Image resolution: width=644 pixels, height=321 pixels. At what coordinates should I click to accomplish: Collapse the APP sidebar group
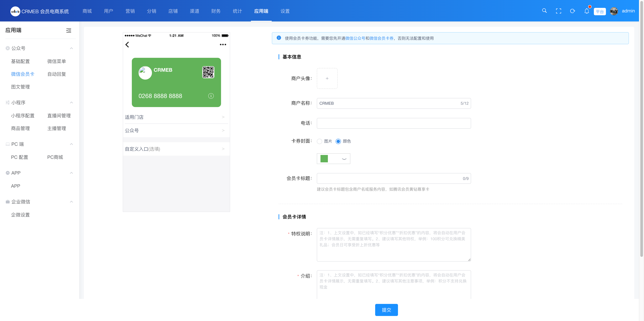pyautogui.click(x=71, y=173)
